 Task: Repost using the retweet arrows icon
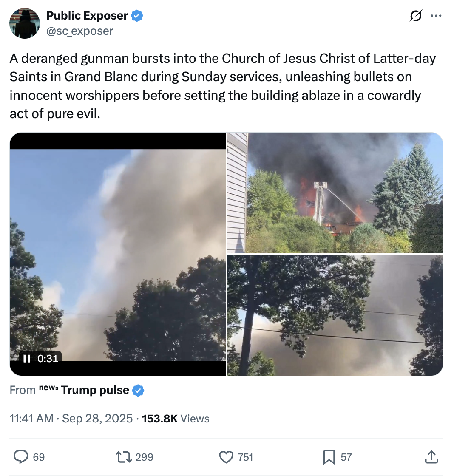coord(124,457)
